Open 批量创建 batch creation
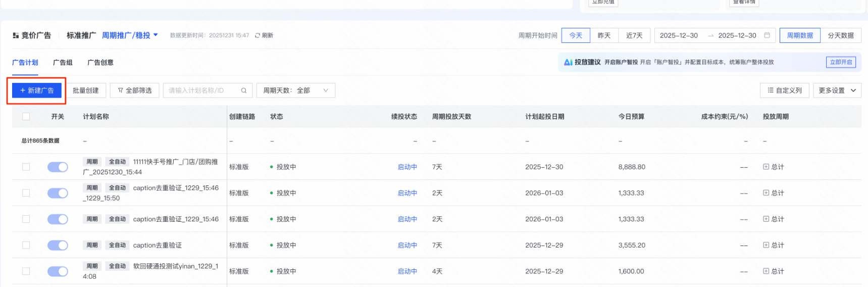Image resolution: width=868 pixels, height=287 pixels. pos(86,90)
